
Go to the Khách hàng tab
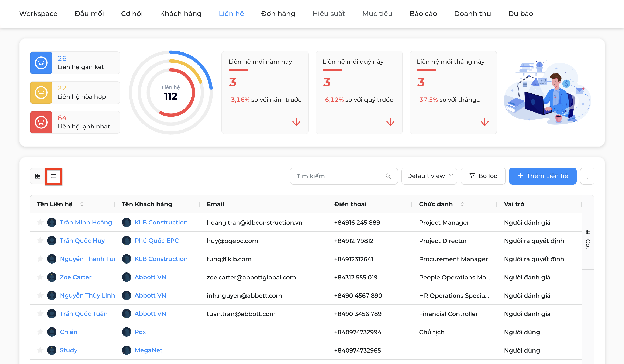[x=180, y=14]
